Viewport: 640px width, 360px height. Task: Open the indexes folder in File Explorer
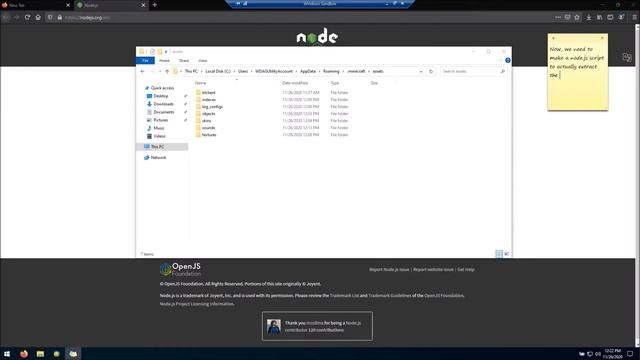coord(209,100)
